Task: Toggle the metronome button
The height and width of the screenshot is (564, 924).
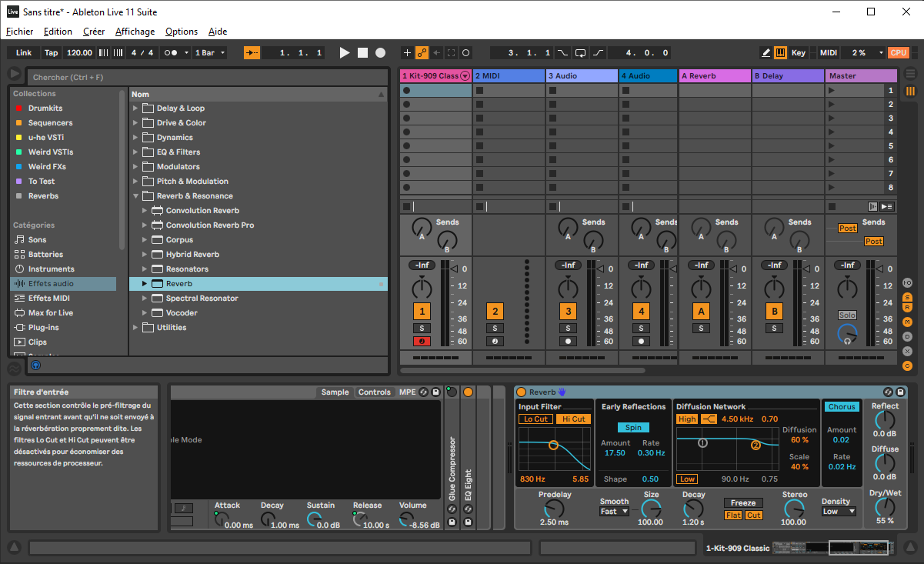Action: 171,52
